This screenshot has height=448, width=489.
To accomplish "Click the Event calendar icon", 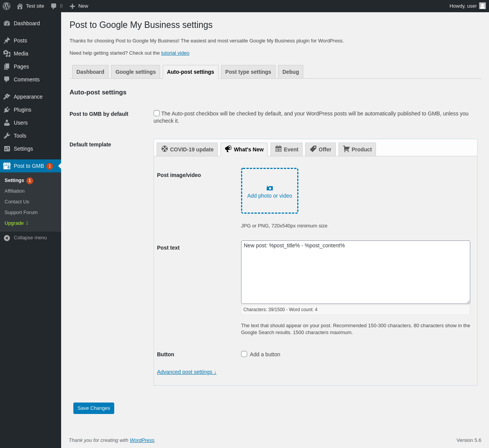I will pyautogui.click(x=279, y=149).
